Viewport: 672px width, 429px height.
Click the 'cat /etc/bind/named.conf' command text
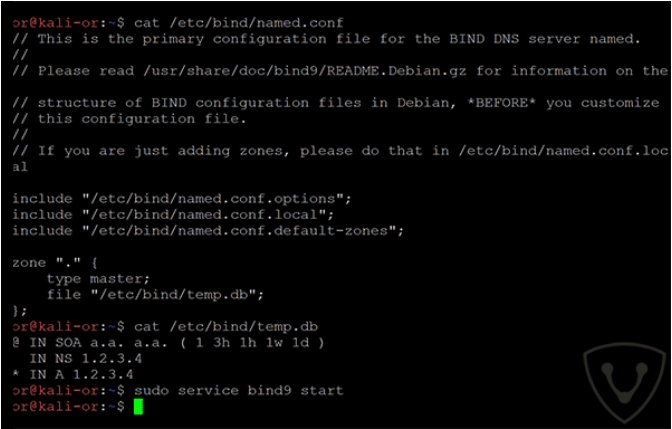239,23
